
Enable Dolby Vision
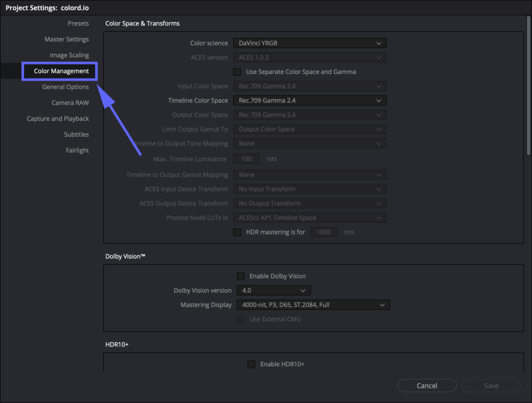point(241,276)
